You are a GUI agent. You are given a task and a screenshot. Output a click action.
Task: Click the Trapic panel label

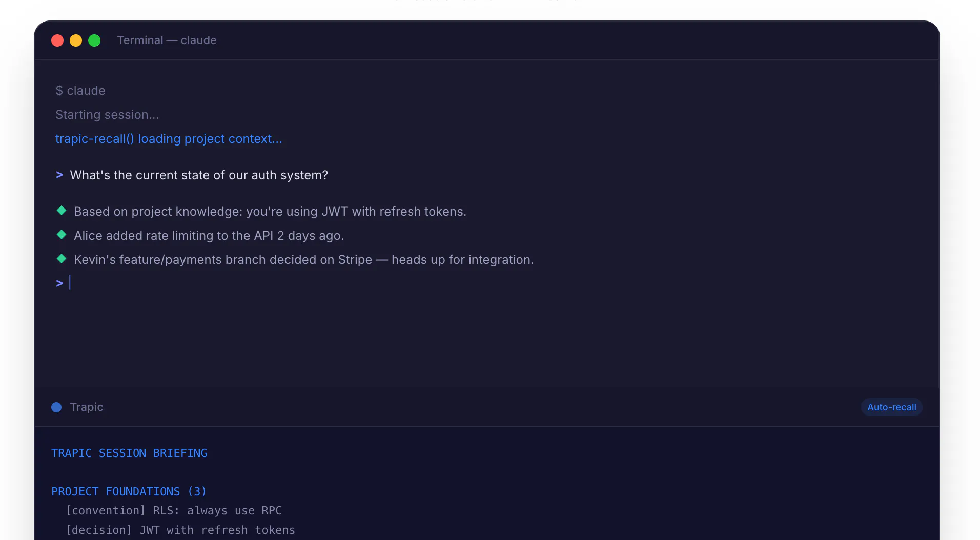click(87, 407)
